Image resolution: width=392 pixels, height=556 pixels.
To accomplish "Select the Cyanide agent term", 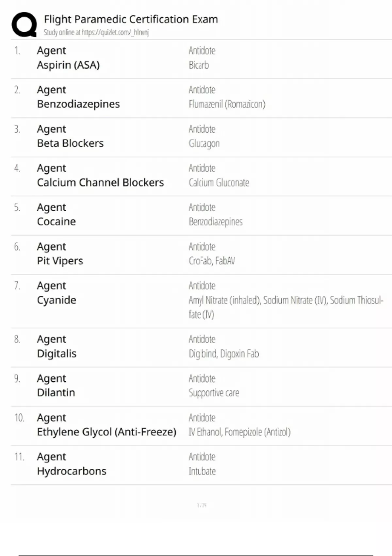I will 57,300.
